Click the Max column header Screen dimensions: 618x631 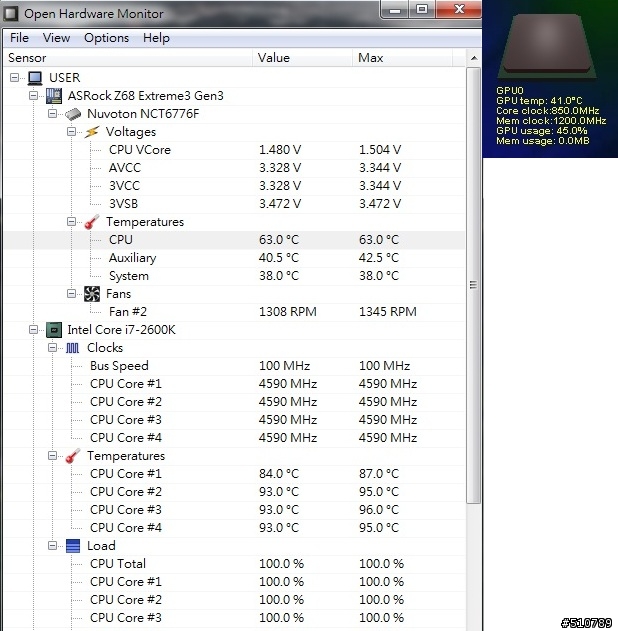(x=402, y=58)
